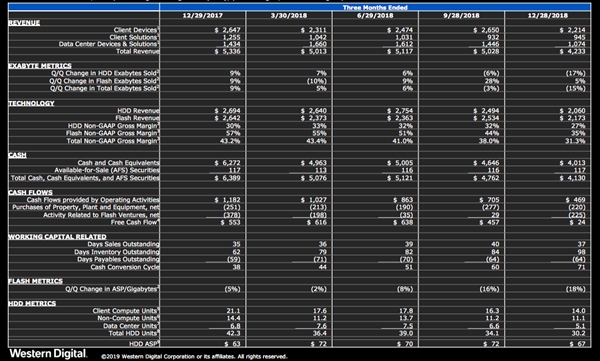Screen dimensions: 600x361
Task: Click operating cash flow value "$ 1,182"
Action: coord(228,200)
